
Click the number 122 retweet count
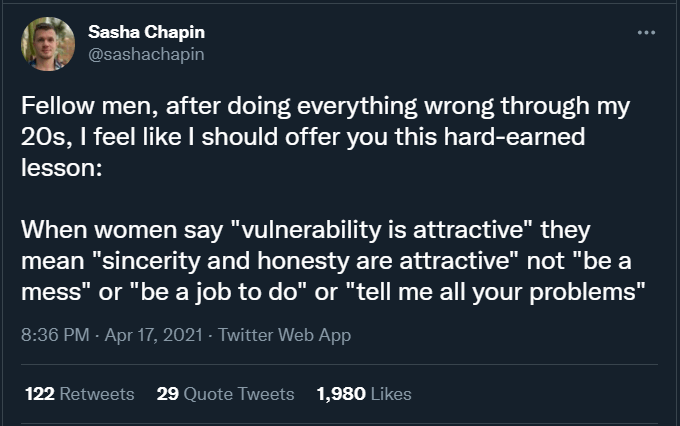pyautogui.click(x=38, y=394)
